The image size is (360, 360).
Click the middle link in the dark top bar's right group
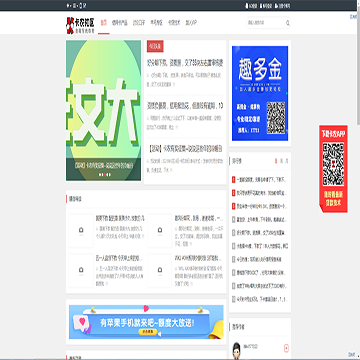point(266,6)
